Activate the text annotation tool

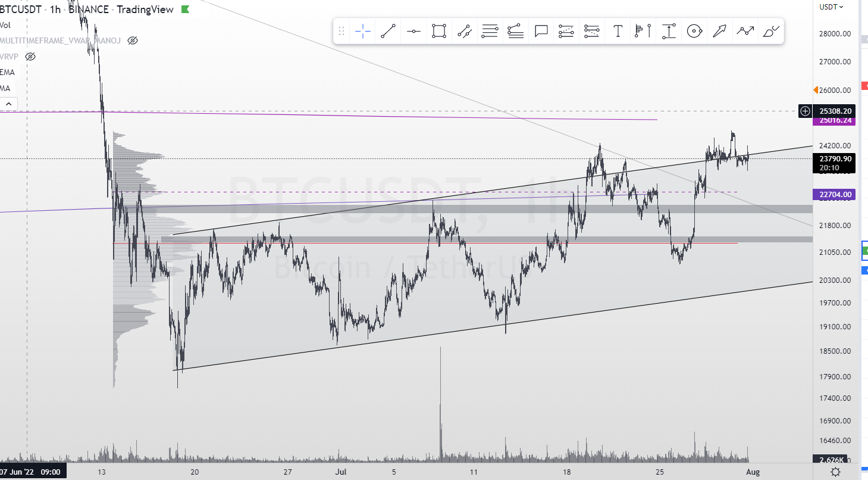point(618,31)
